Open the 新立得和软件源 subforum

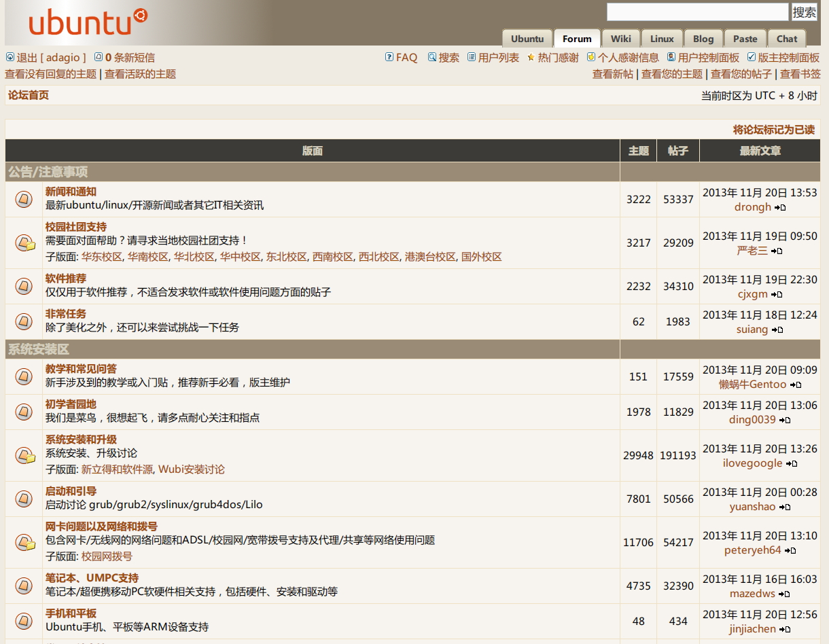pyautogui.click(x=117, y=469)
